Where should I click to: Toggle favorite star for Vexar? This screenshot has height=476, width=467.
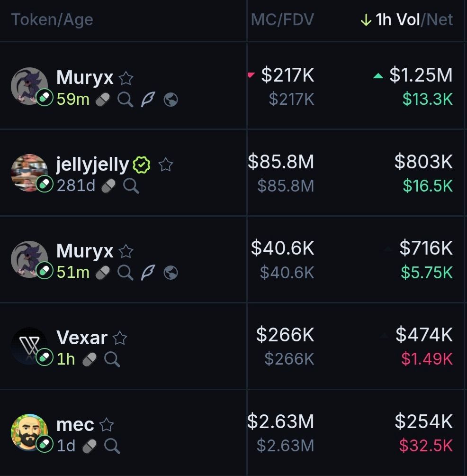pyautogui.click(x=120, y=338)
